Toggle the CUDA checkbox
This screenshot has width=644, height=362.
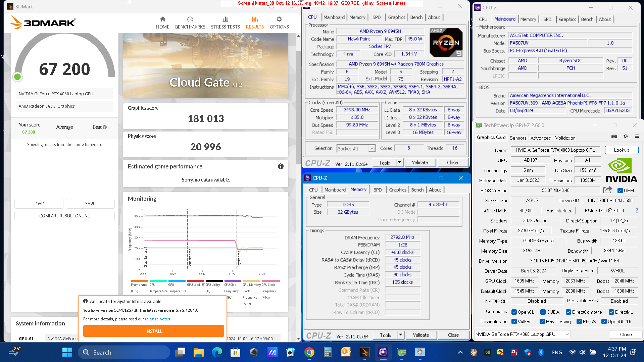(543, 312)
